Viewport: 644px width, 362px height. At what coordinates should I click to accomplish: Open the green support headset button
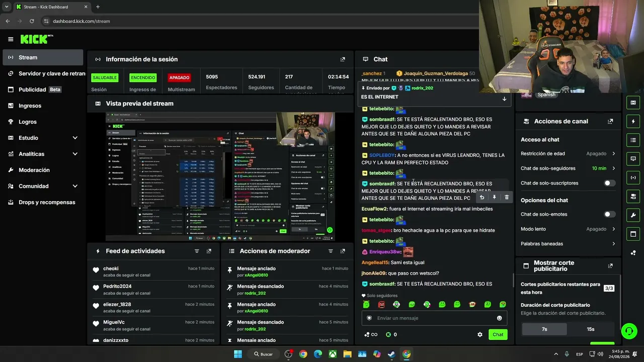click(629, 331)
